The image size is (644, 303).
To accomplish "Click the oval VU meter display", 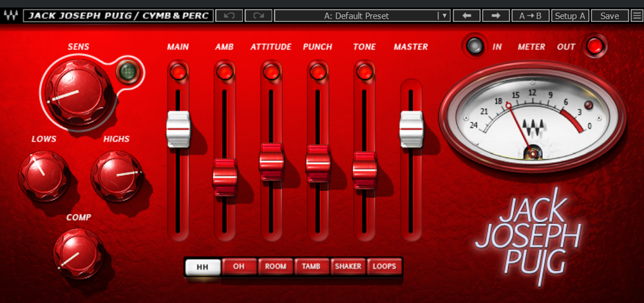I will click(533, 117).
